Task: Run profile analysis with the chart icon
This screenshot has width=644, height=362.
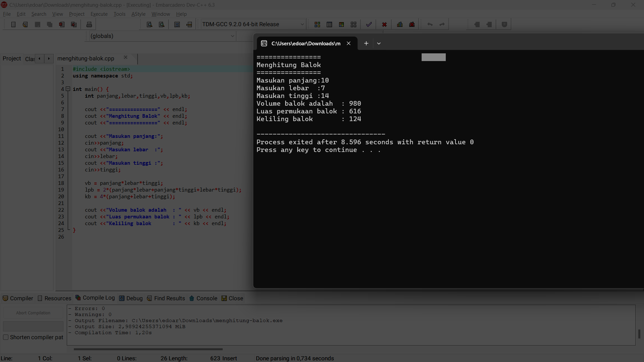Action: pos(399,24)
